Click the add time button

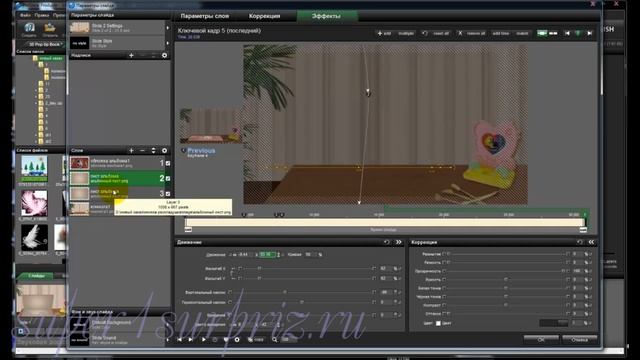pos(501,33)
